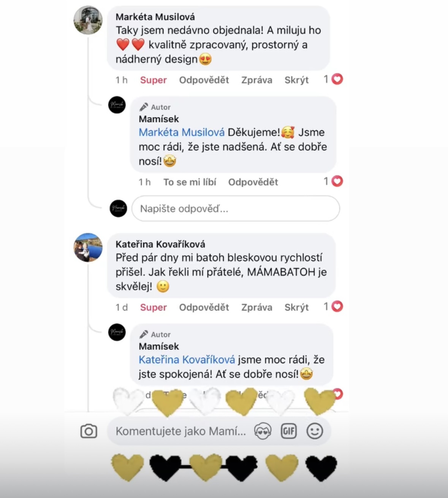Open heart reaction count on Kateřina's comment
This screenshot has height=498, width=448.
tap(333, 306)
